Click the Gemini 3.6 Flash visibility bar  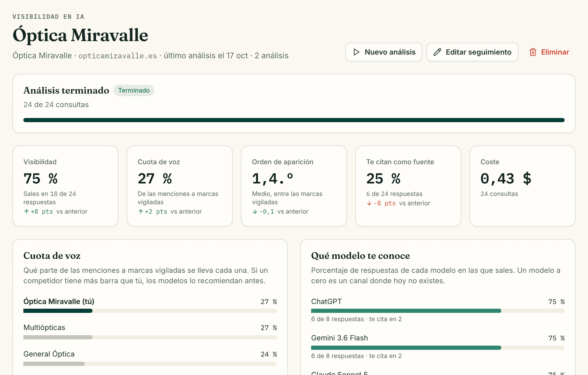click(438, 348)
